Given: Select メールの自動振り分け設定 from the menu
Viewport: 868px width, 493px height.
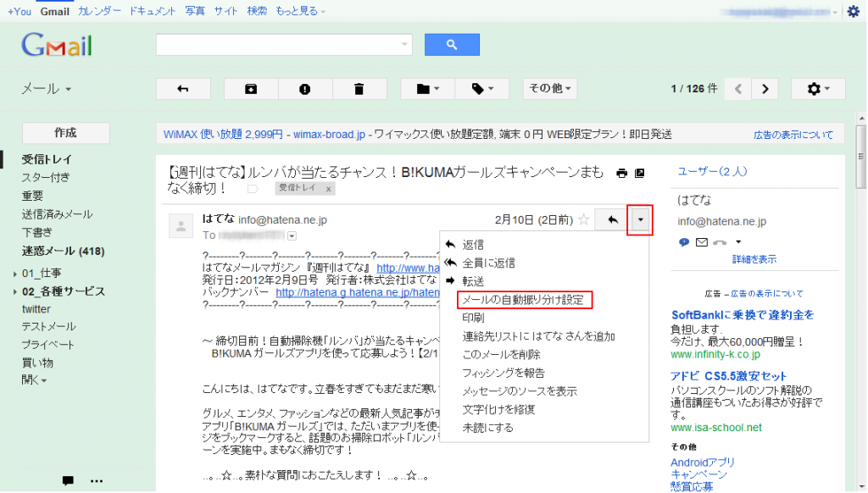Looking at the screenshot, I should click(x=526, y=300).
